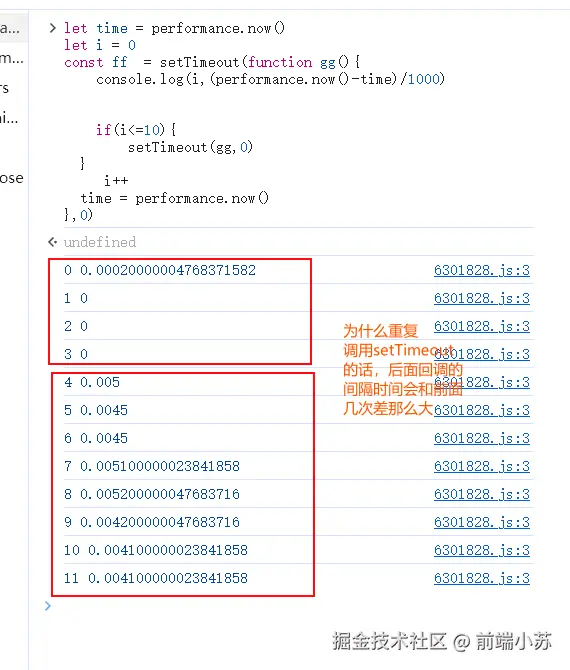570x670 pixels.
Task: Select the log message '0 0.00020000004768371582'
Action: (160, 270)
